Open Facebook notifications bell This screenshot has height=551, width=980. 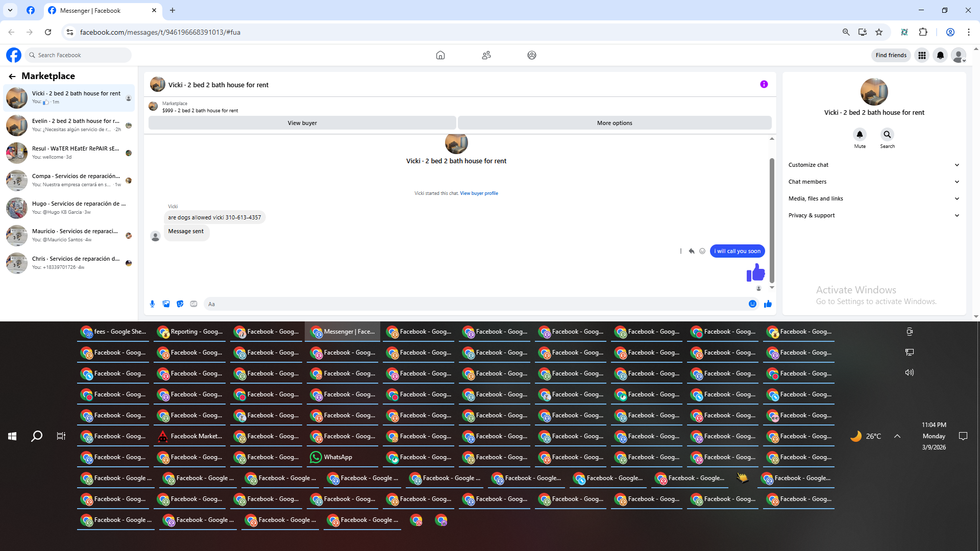click(x=940, y=55)
